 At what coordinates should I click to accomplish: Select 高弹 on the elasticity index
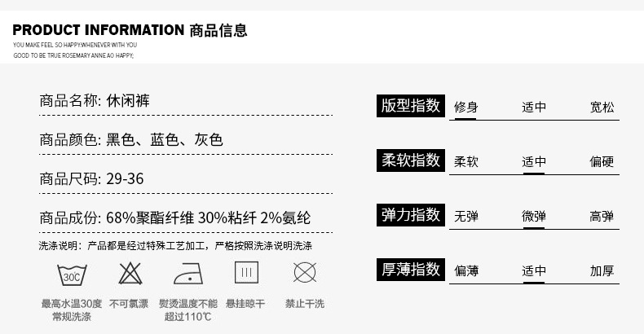(x=602, y=216)
